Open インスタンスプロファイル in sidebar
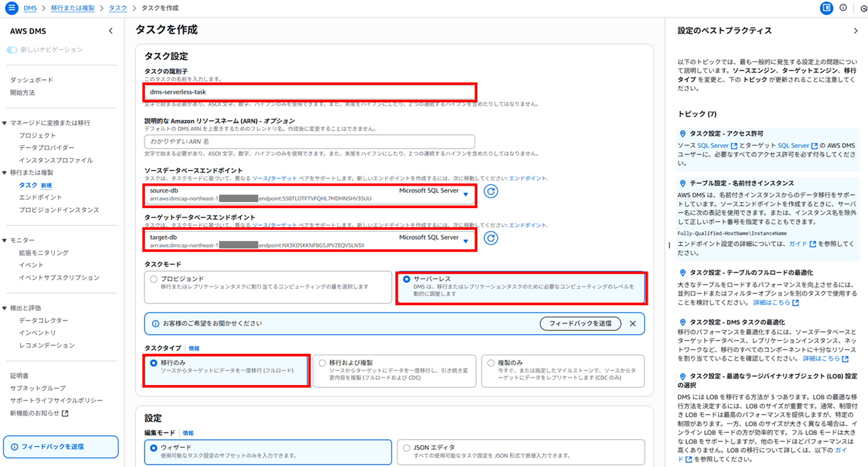This screenshot has width=868, height=467. 56,160
